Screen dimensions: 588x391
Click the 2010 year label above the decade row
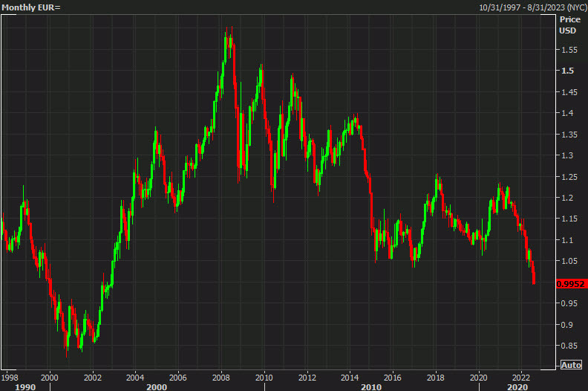click(x=264, y=378)
